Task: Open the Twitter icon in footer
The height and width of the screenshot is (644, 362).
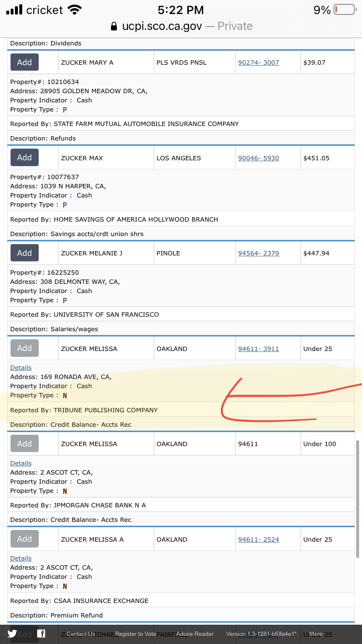Action: 12,634
